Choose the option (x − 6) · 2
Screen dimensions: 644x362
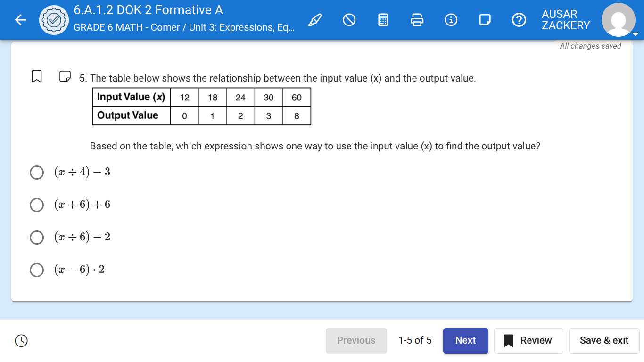pos(37,270)
